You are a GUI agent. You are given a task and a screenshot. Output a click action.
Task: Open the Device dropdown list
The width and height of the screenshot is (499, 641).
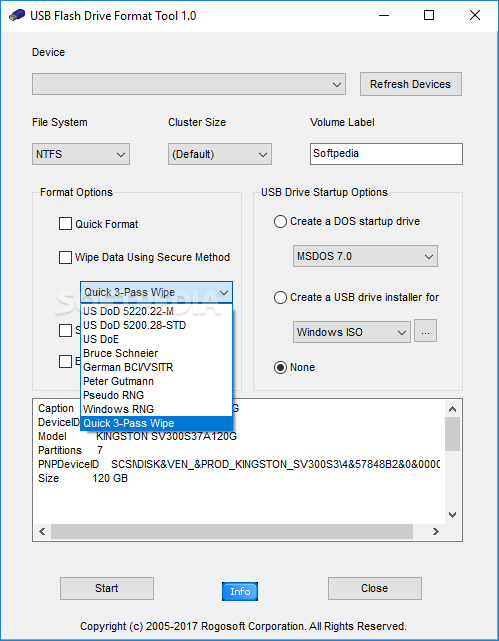tap(189, 84)
